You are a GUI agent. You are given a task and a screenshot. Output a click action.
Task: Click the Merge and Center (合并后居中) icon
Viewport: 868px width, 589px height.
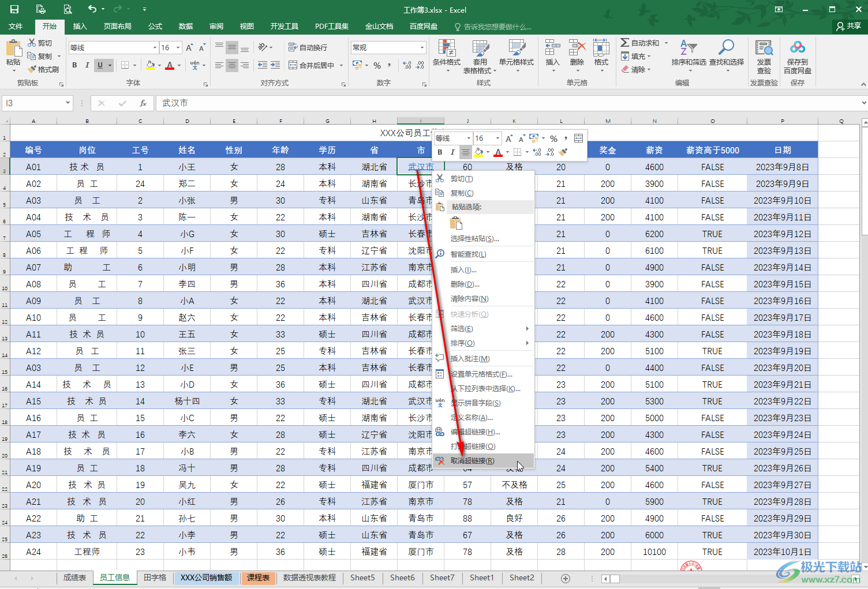pyautogui.click(x=293, y=65)
